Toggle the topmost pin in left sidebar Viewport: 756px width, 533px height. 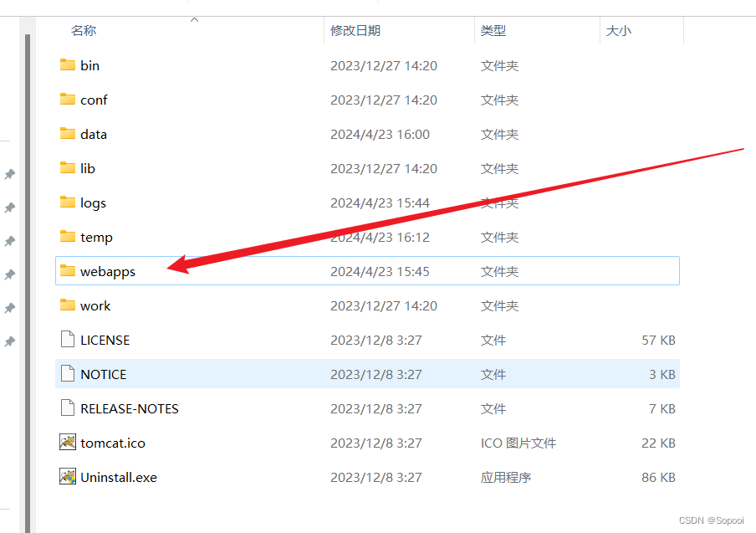pos(10,175)
